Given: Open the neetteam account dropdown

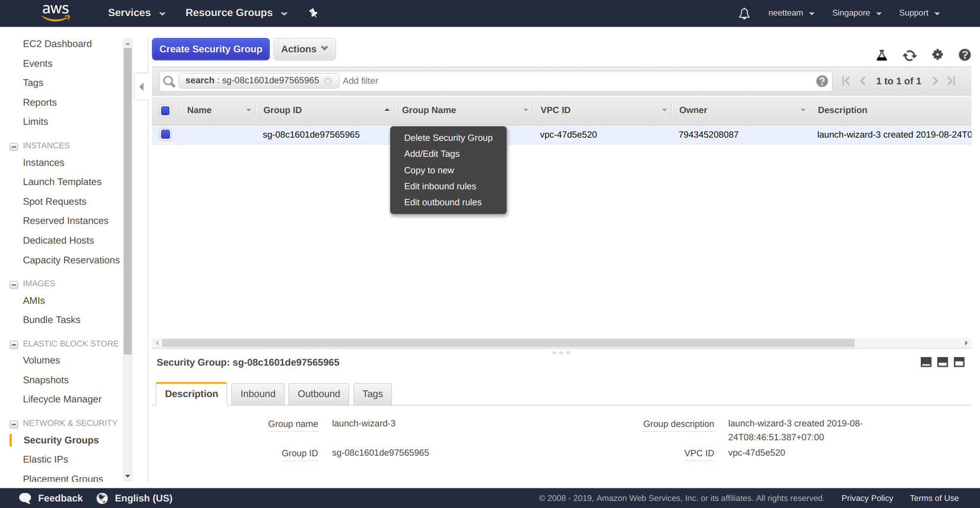Looking at the screenshot, I should [x=791, y=13].
